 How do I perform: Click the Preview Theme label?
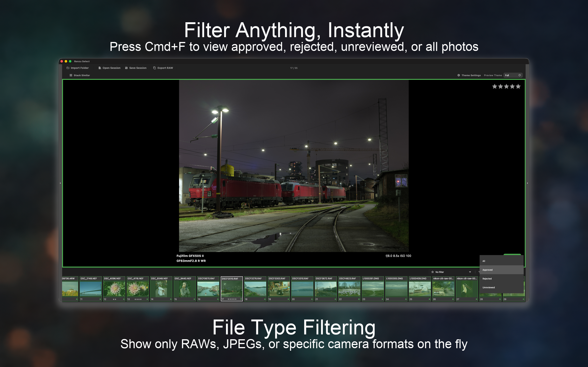pyautogui.click(x=493, y=75)
